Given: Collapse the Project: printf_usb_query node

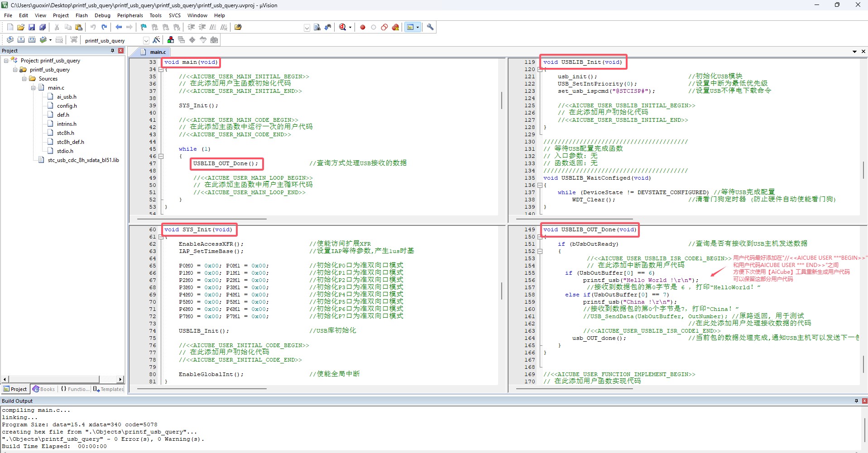Looking at the screenshot, I should pyautogui.click(x=6, y=61).
